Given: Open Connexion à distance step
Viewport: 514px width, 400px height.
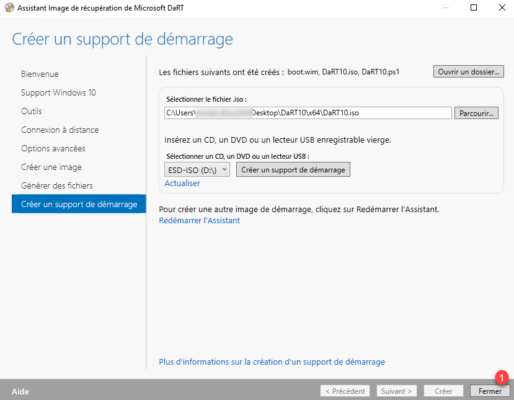Looking at the screenshot, I should [x=60, y=130].
